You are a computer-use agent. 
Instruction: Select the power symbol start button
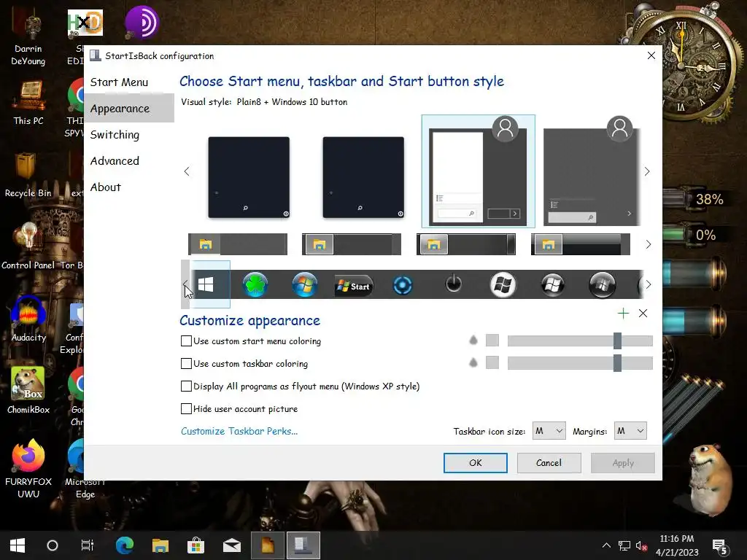[x=454, y=284]
